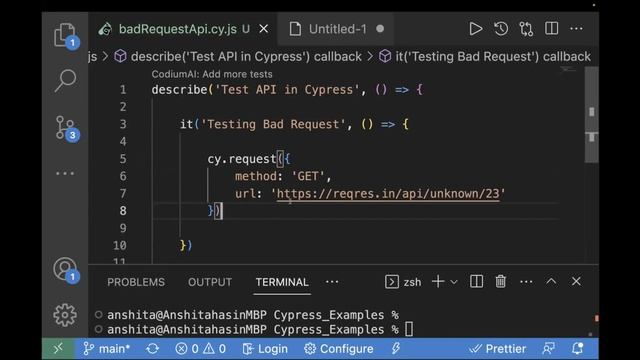The image size is (640, 360).
Task: Open the OUTPUT panel tab
Action: [210, 282]
